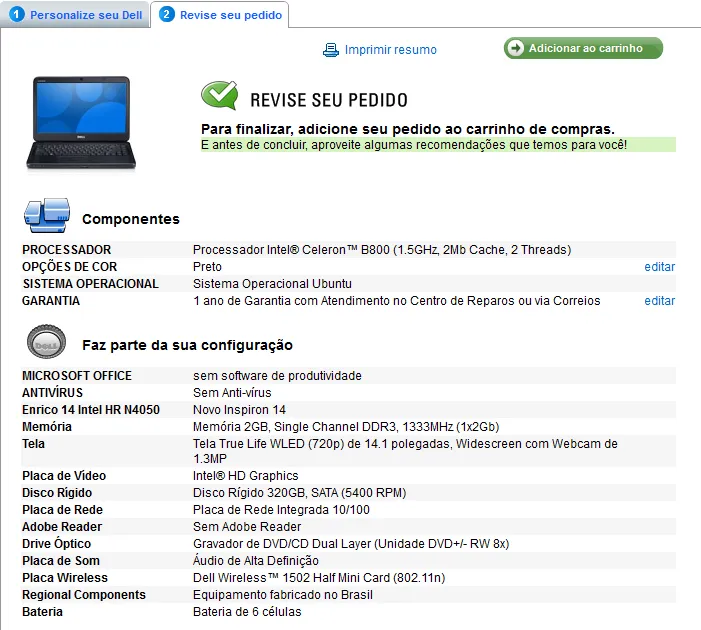The width and height of the screenshot is (701, 630).
Task: Click the PROCESSADOR label
Action: (x=67, y=250)
